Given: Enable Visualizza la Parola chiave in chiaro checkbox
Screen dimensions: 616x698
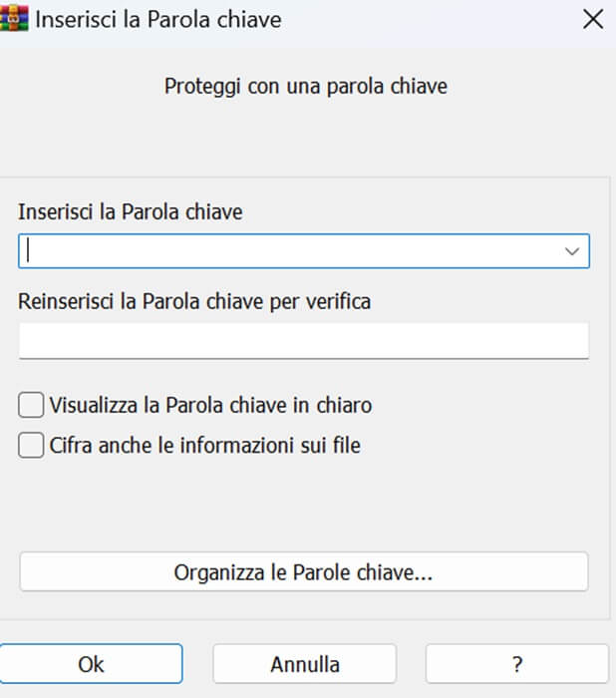Looking at the screenshot, I should [x=31, y=406].
